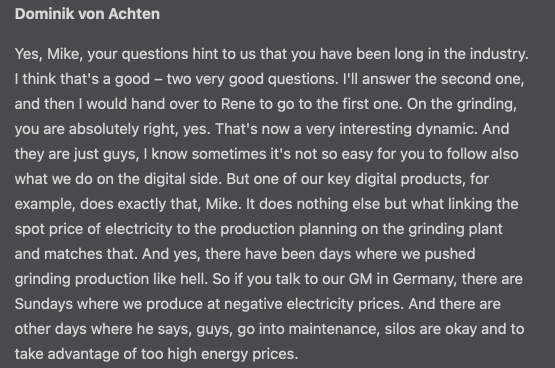555x368 pixels.
Task: Click the abbreviation "GM" in the text
Action: pos(360,279)
